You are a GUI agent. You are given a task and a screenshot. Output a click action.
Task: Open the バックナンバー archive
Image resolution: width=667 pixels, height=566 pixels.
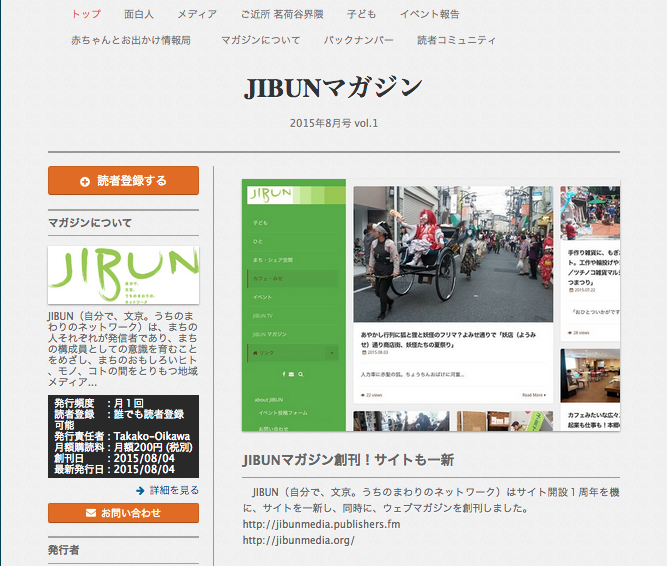359,40
